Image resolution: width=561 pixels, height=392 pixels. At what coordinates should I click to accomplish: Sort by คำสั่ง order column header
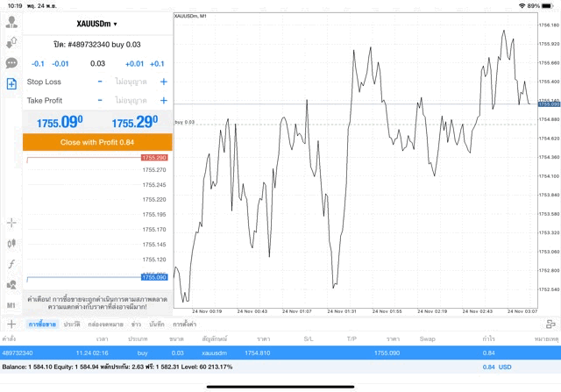[9, 339]
